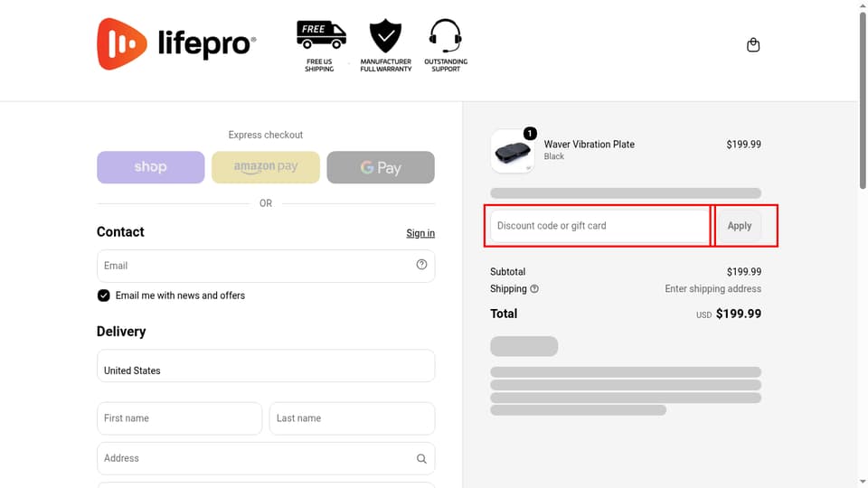Viewport: 868px width, 488px height.
Task: Click the lifepro logo
Action: pyautogui.click(x=176, y=43)
